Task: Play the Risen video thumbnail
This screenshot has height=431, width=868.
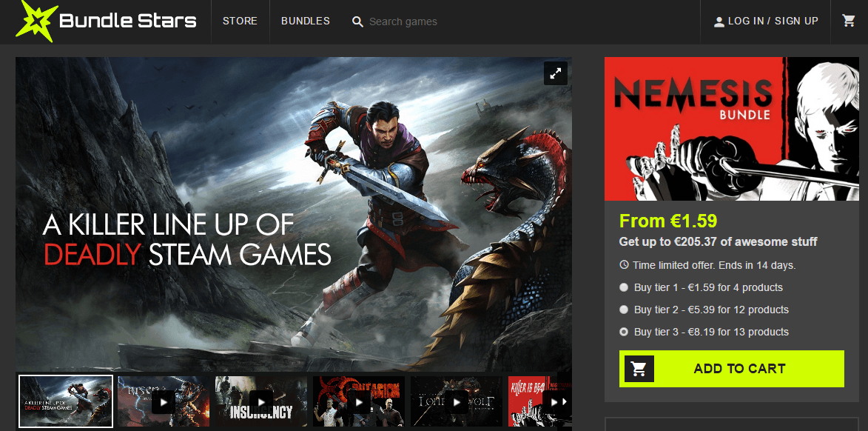Action: click(x=164, y=401)
